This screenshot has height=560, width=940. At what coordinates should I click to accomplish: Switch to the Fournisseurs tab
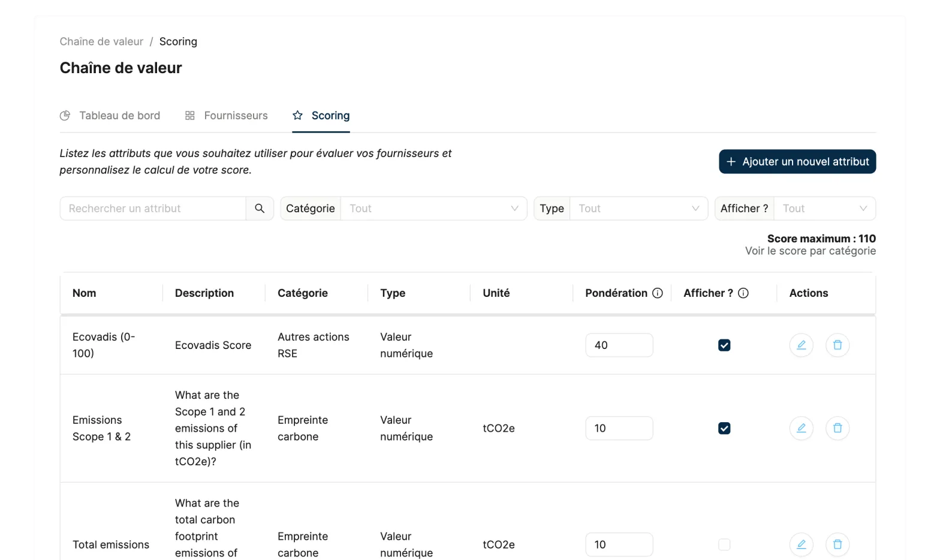(x=227, y=116)
